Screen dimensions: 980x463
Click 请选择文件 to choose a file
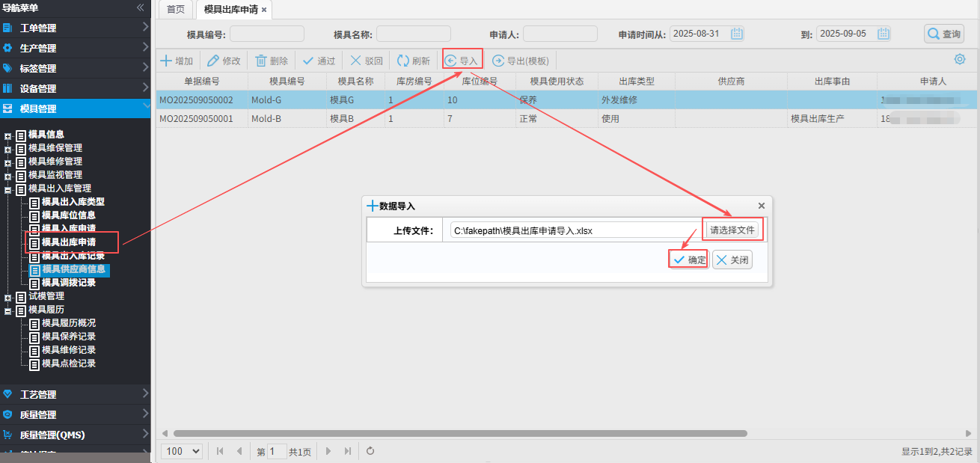732,230
